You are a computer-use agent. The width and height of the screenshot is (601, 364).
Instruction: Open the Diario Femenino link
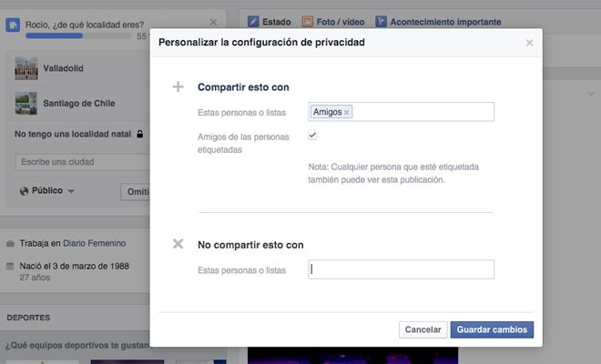95,243
